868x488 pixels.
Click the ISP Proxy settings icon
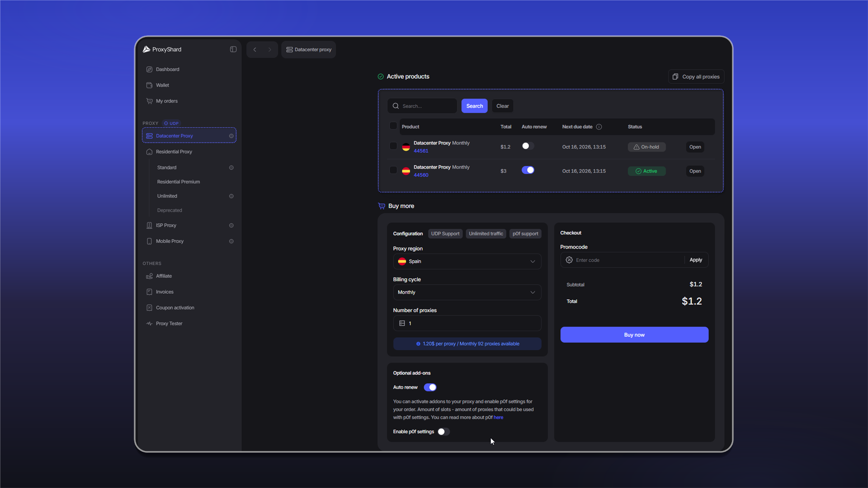coord(231,225)
